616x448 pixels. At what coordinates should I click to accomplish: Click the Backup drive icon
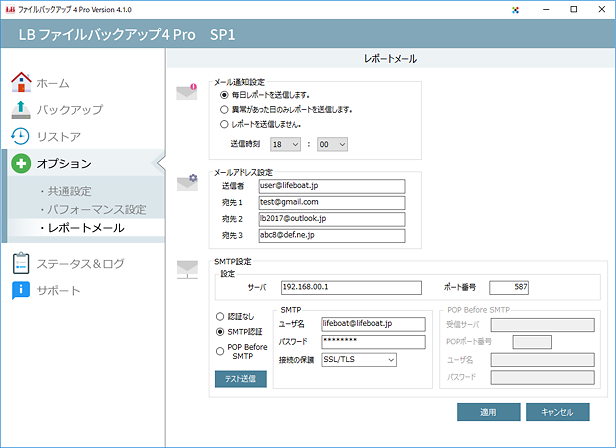pos(21,110)
